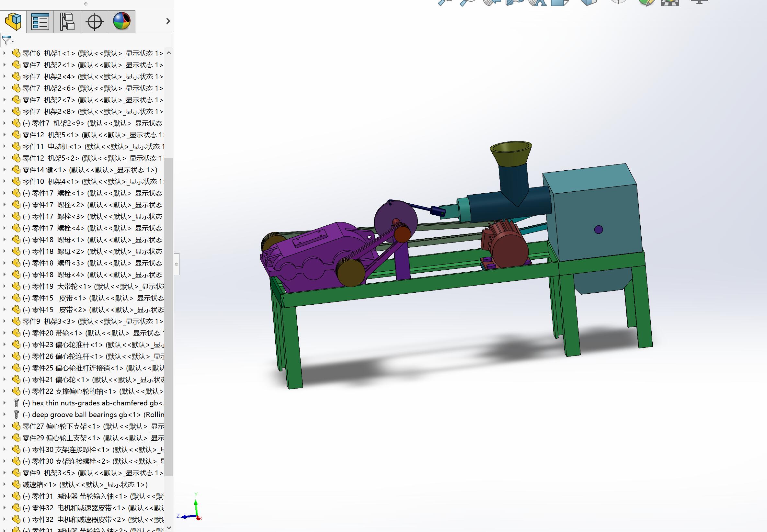Open the ConfigurationManager panel
Screen dimensions: 767x532
coord(67,21)
